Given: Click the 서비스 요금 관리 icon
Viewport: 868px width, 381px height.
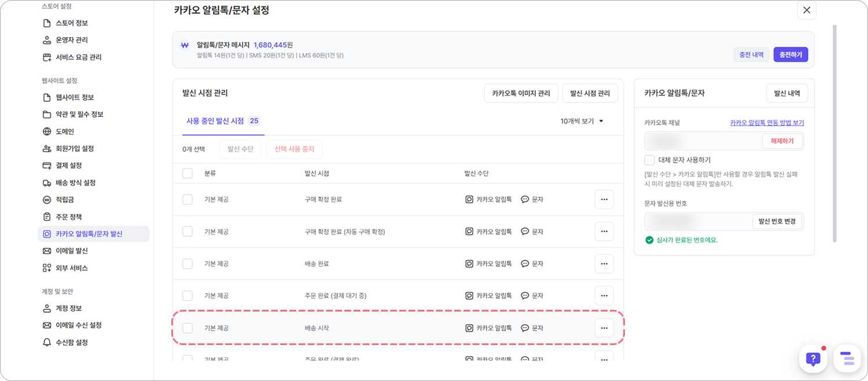Looking at the screenshot, I should 47,57.
